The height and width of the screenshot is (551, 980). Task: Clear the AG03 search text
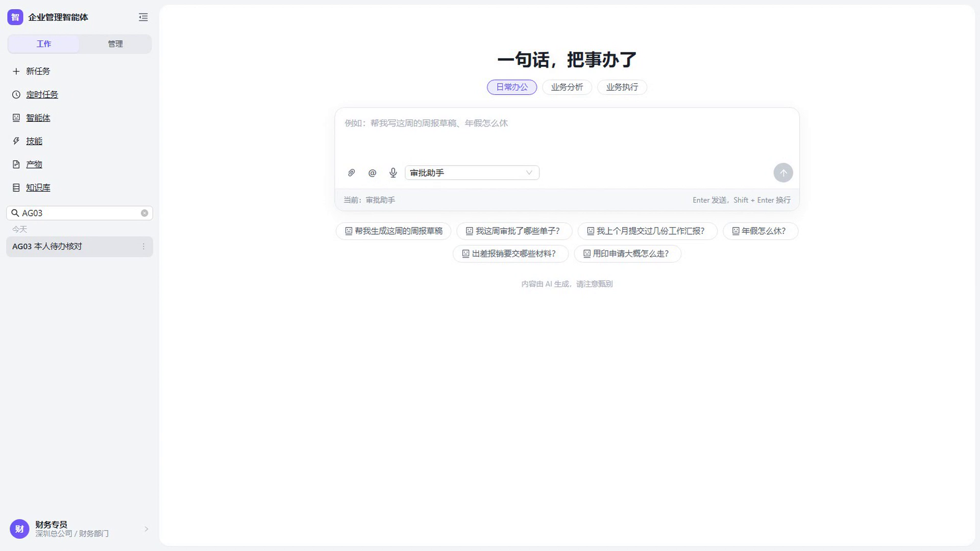click(x=144, y=213)
